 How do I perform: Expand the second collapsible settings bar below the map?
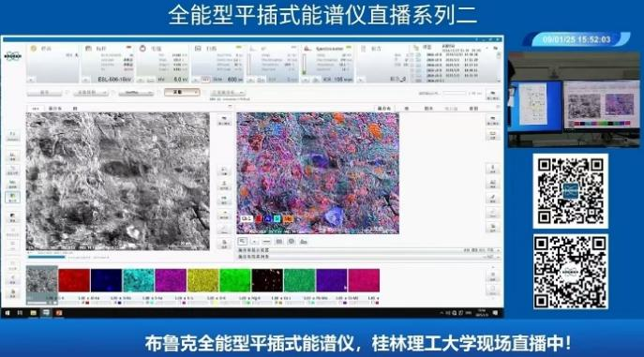[x=368, y=257]
